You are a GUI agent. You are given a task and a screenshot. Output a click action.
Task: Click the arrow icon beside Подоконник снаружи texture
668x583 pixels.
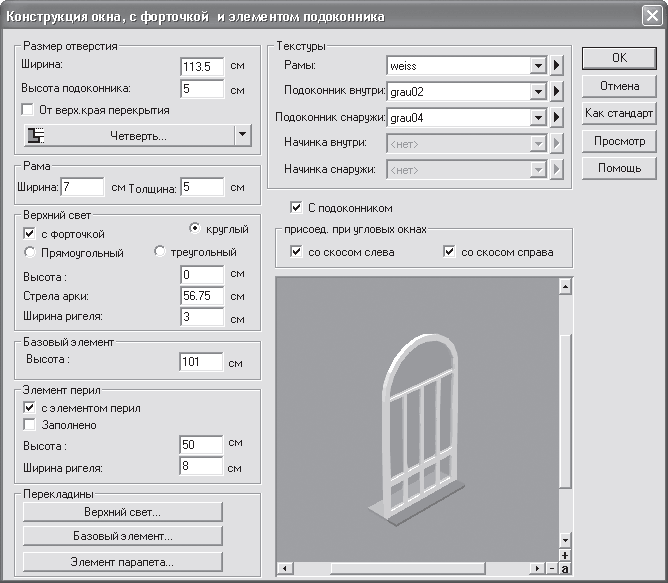click(x=556, y=117)
